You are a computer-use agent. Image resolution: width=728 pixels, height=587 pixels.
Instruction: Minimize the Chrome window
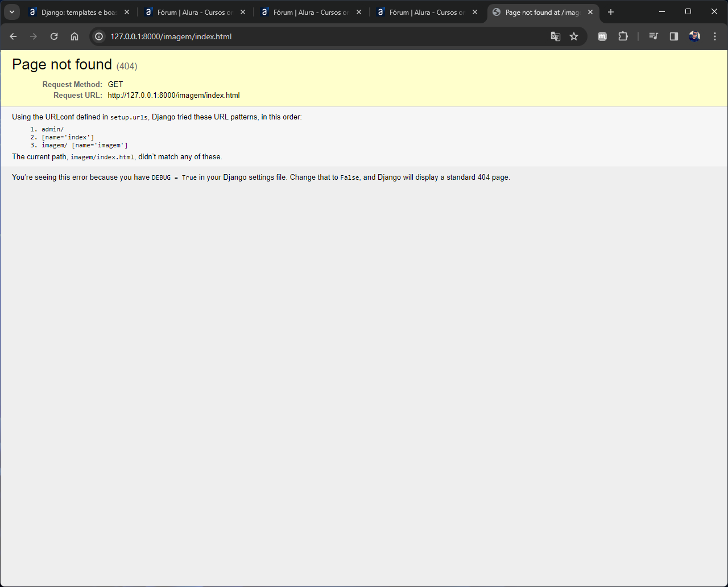[x=662, y=11]
